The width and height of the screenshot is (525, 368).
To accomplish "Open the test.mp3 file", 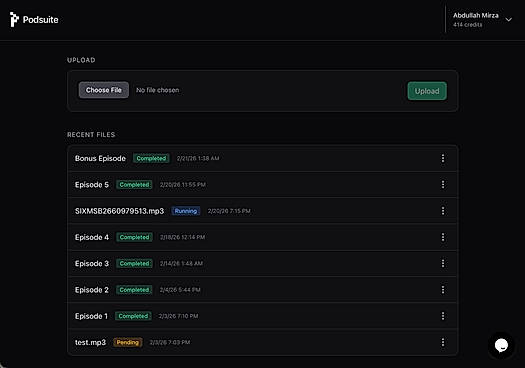I will (x=90, y=343).
